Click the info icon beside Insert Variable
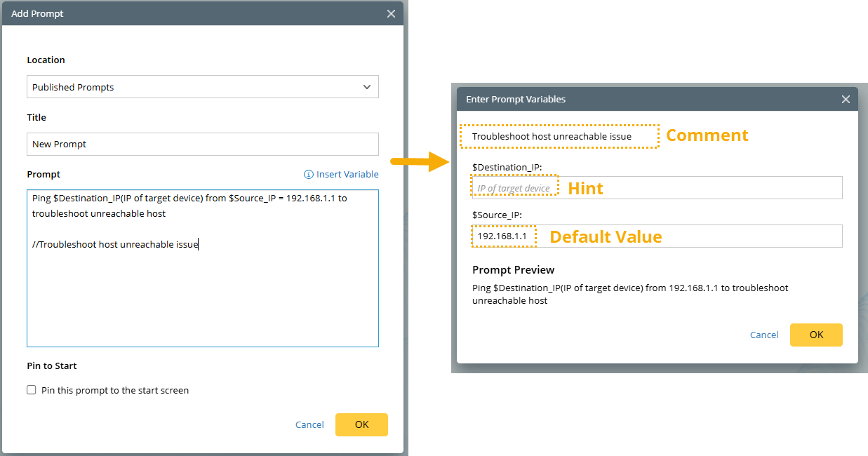The image size is (868, 456). point(308,175)
